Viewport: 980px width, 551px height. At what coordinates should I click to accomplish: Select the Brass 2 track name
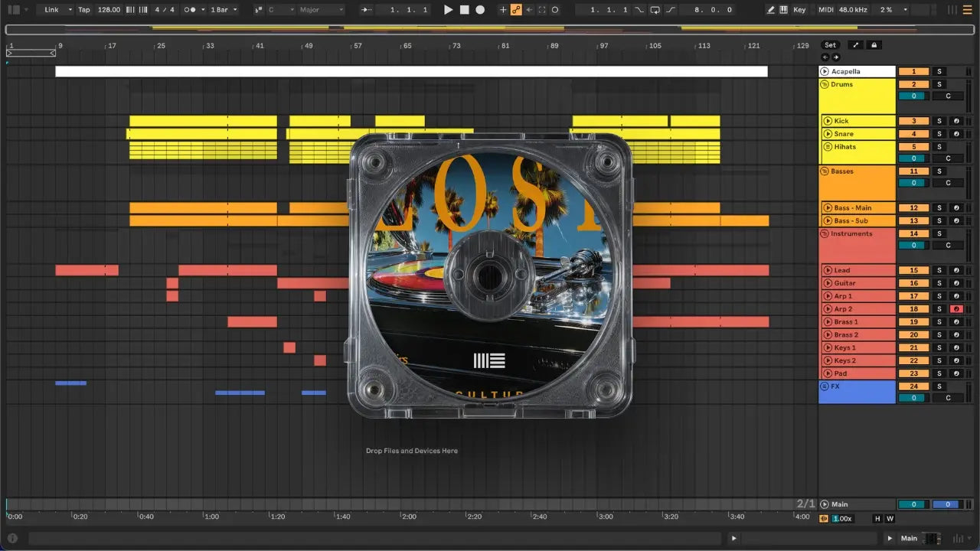pyautogui.click(x=846, y=334)
